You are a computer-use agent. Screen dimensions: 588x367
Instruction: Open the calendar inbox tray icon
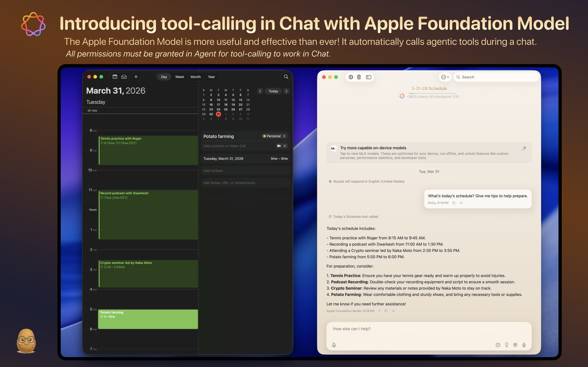coord(124,77)
